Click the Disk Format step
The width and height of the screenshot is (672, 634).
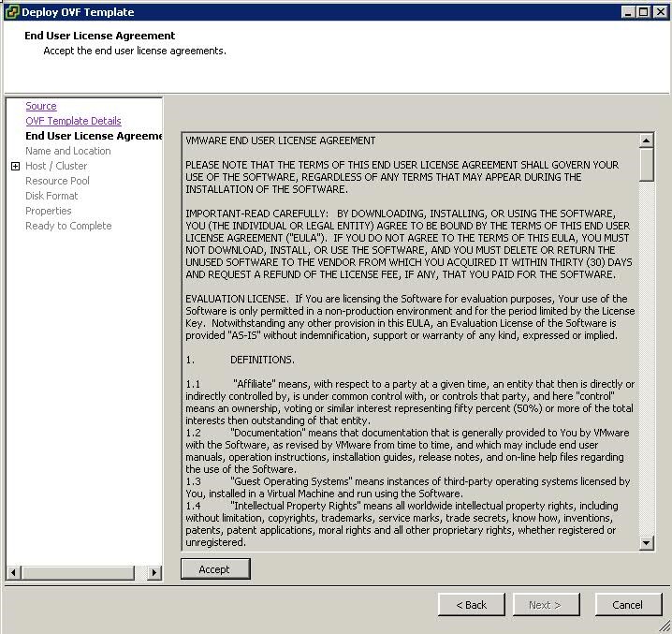(51, 196)
